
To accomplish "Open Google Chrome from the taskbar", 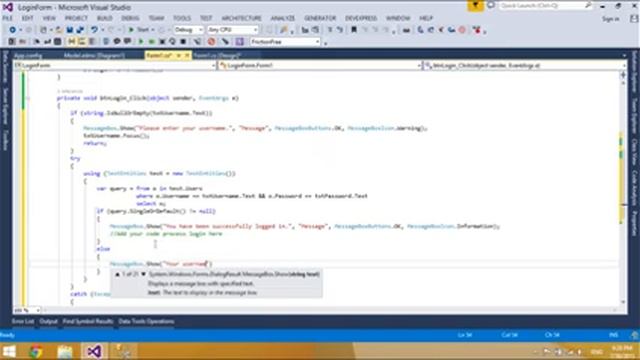I will pyautogui.click(x=36, y=351).
